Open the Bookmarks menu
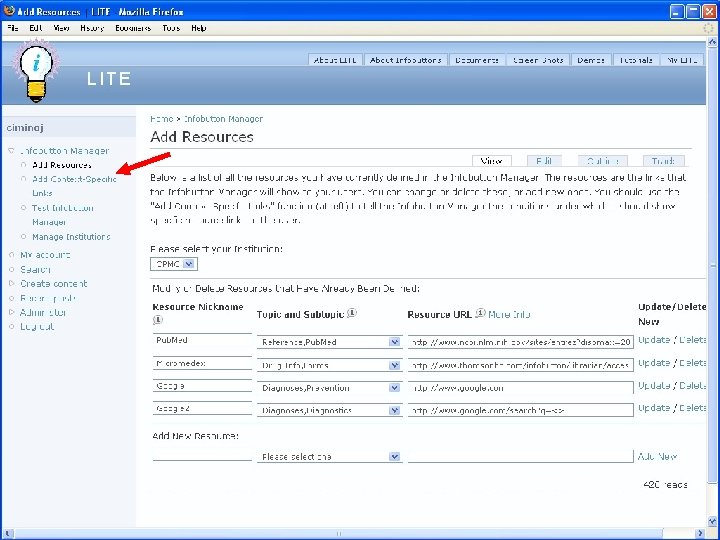 (x=133, y=28)
